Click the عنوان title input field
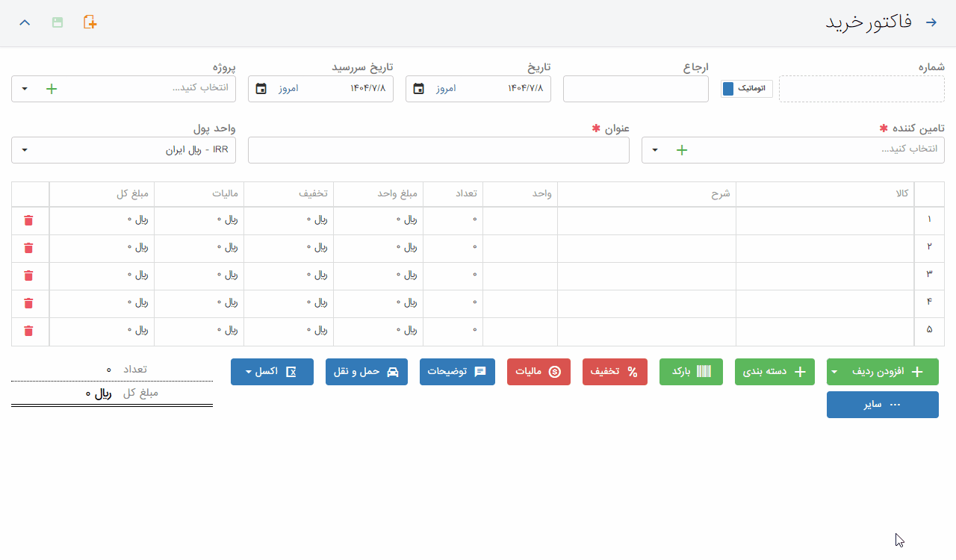956x560 pixels. tap(438, 150)
